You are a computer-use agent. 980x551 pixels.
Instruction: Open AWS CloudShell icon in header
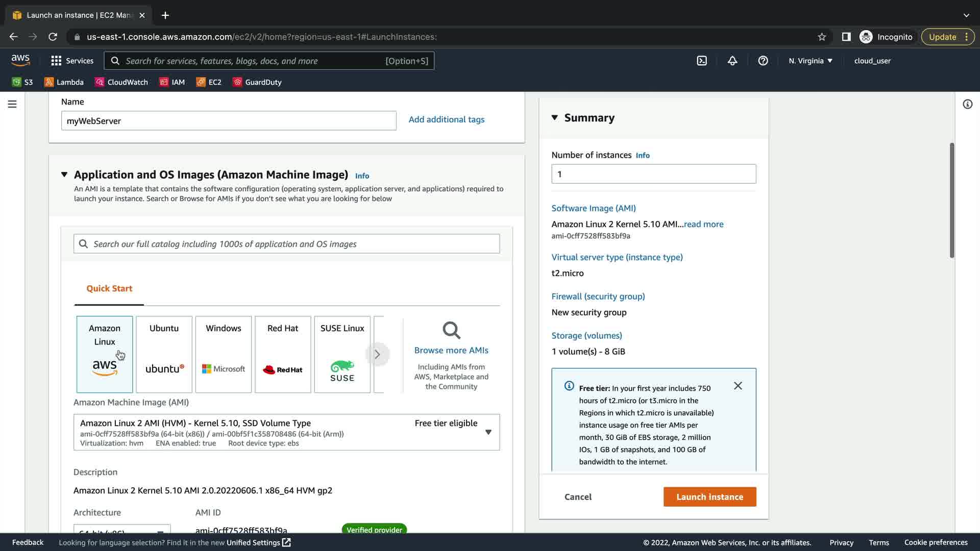click(x=702, y=61)
